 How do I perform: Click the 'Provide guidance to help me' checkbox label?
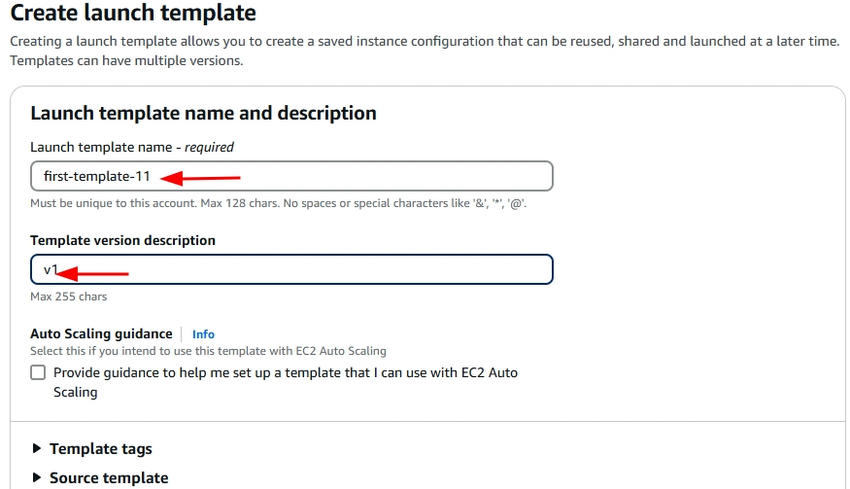(285, 373)
